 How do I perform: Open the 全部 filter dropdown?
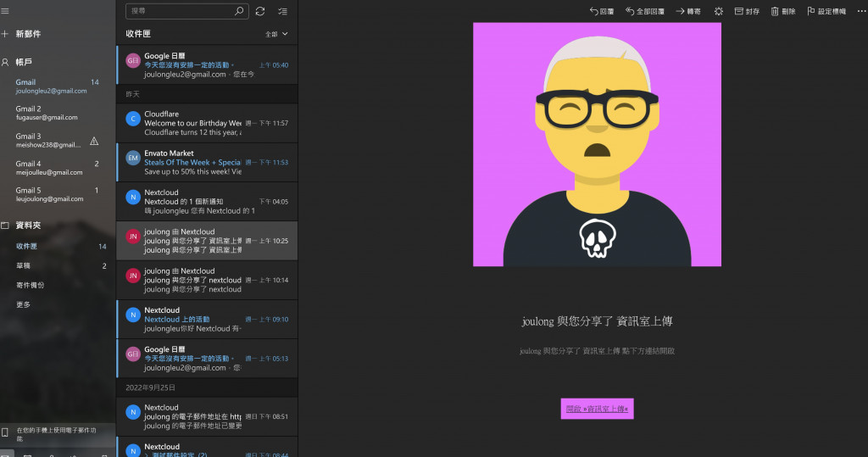[x=276, y=34]
